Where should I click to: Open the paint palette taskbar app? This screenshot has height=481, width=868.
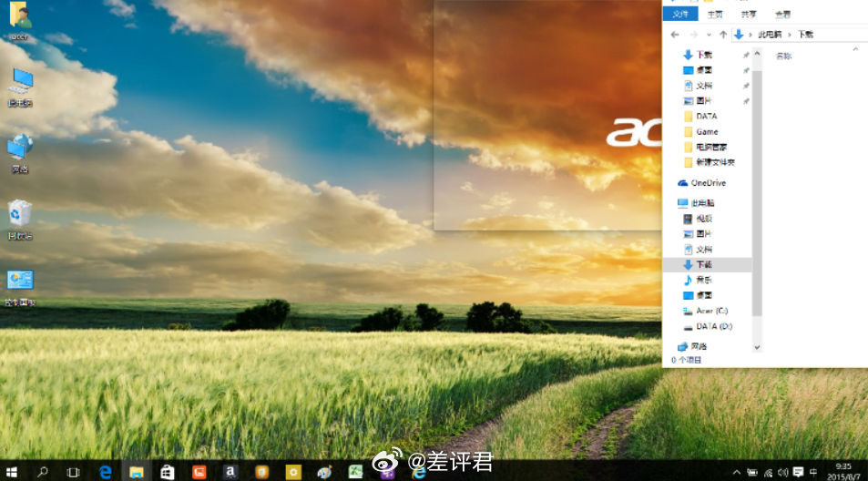tap(324, 472)
